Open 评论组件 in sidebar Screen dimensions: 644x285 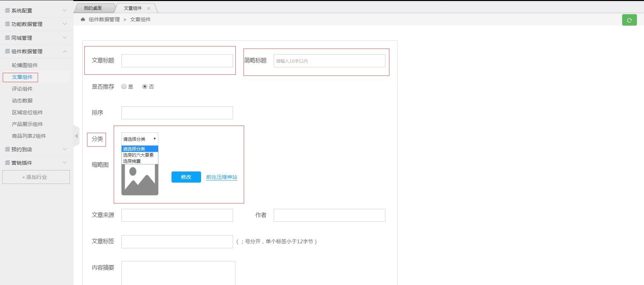click(x=22, y=89)
